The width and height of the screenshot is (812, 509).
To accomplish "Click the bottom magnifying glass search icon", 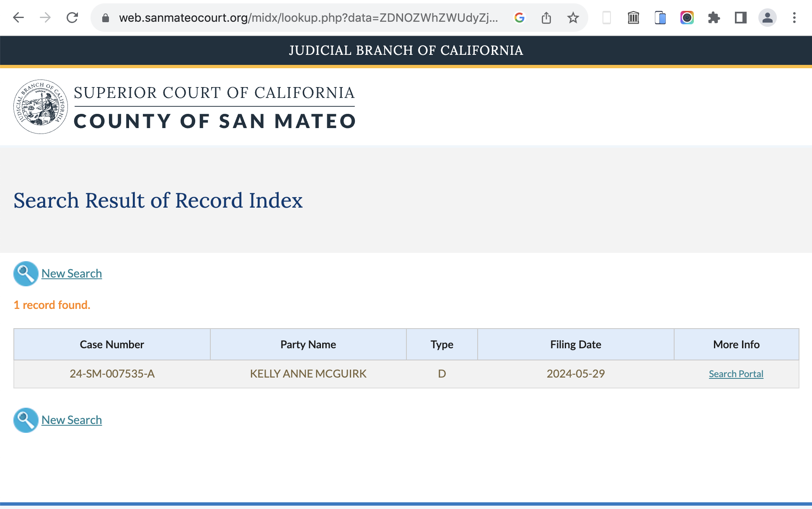I will coord(26,420).
